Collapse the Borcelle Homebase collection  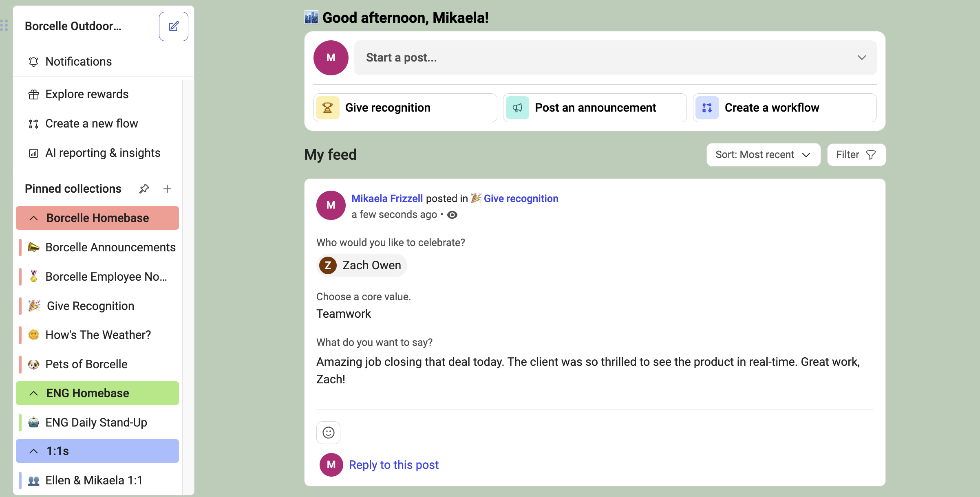tap(34, 218)
